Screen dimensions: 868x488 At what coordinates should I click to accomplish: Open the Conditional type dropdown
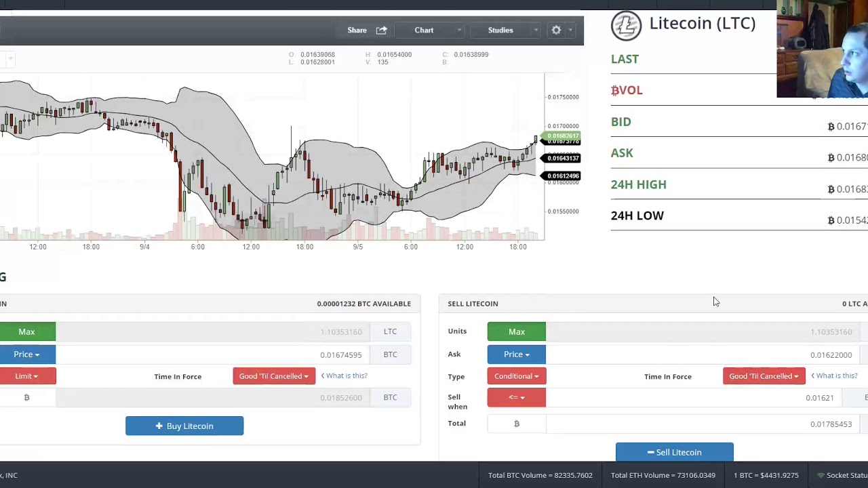[x=517, y=375]
